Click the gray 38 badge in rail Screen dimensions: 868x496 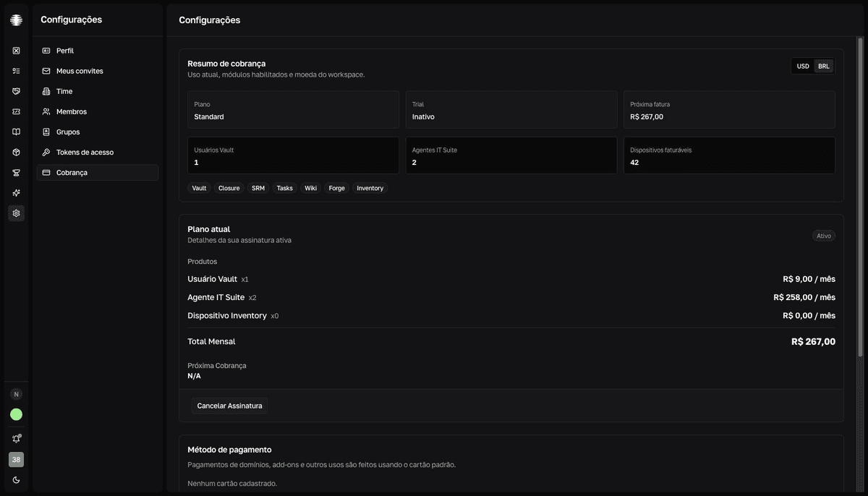[16, 459]
